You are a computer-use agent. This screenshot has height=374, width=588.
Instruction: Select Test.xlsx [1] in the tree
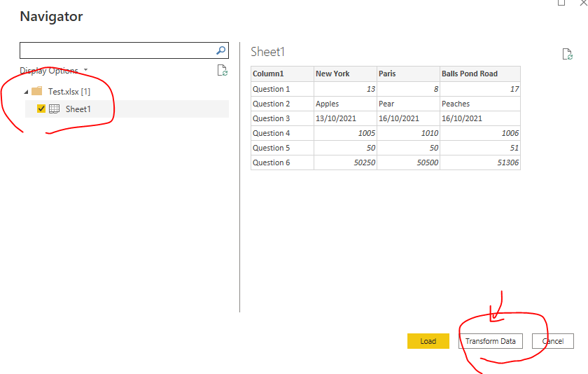(69, 92)
